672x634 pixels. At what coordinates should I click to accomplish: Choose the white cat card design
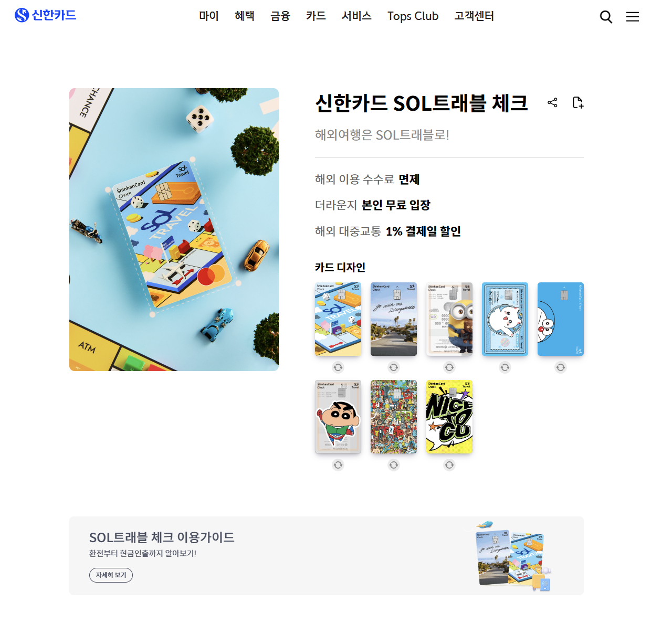point(505,319)
